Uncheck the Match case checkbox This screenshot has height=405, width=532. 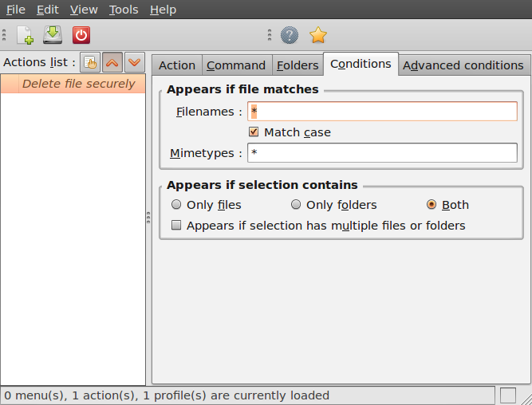[254, 132]
